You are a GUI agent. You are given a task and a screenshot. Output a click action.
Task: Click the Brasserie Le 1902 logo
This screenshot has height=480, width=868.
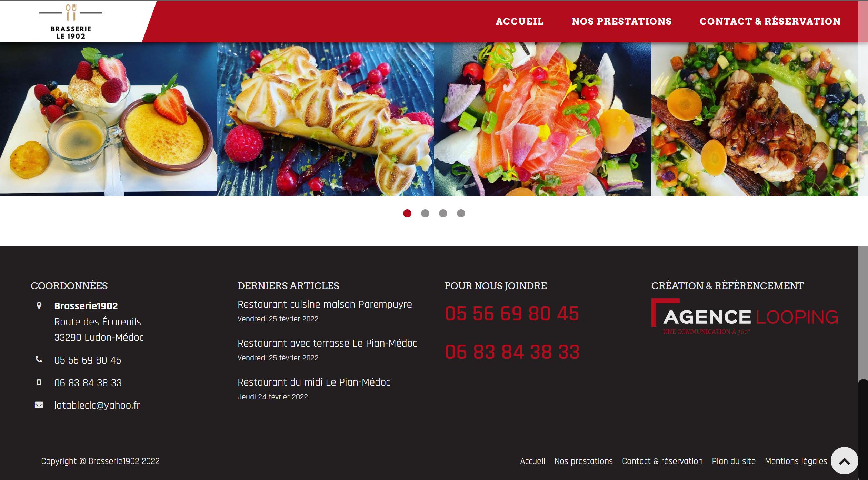71,22
